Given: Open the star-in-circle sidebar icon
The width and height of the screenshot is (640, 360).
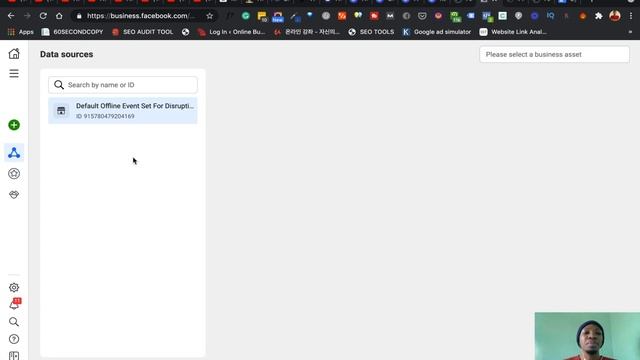Looking at the screenshot, I should pyautogui.click(x=14, y=173).
